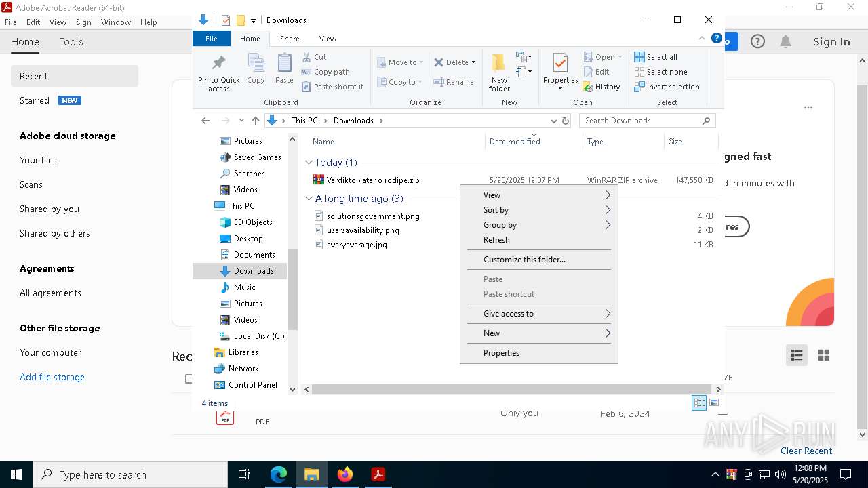Switch to the View ribbon tab
868x488 pixels.
pos(328,39)
